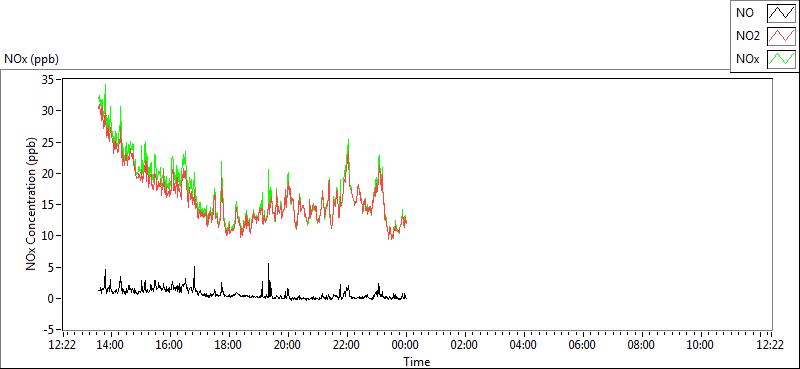The width and height of the screenshot is (800, 369).
Task: Click the 00:00 time axis marker
Action: pyautogui.click(x=406, y=345)
